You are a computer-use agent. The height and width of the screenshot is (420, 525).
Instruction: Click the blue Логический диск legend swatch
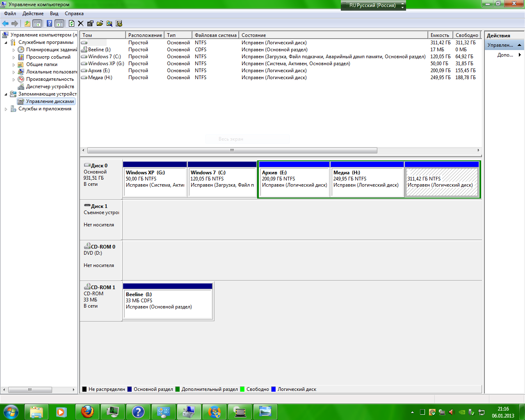click(274, 389)
